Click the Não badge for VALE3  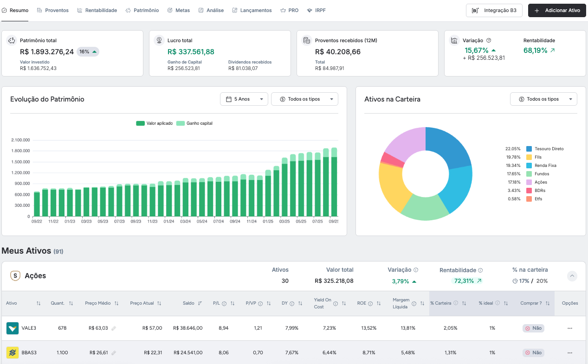coord(533,328)
